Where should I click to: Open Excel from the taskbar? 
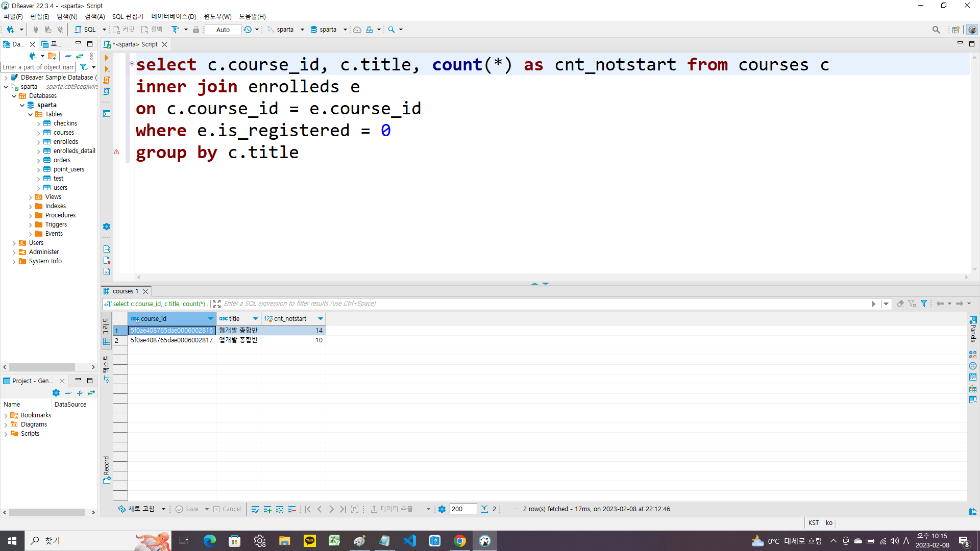[x=335, y=541]
